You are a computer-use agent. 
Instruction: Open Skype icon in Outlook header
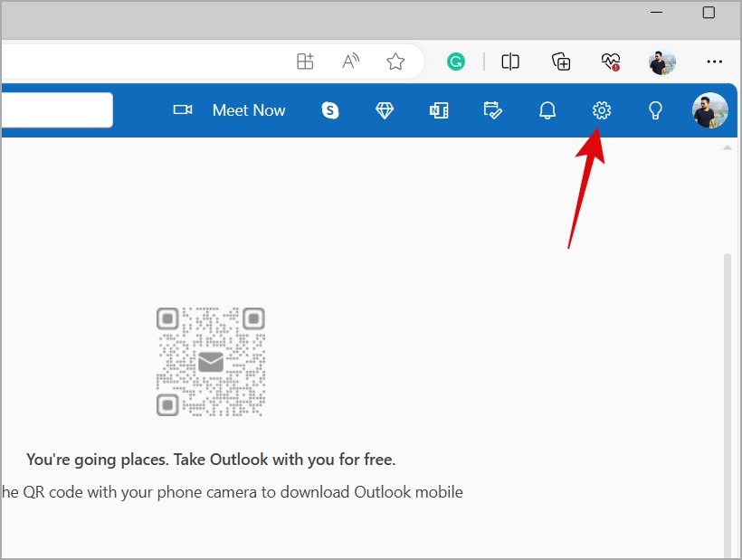(x=330, y=110)
